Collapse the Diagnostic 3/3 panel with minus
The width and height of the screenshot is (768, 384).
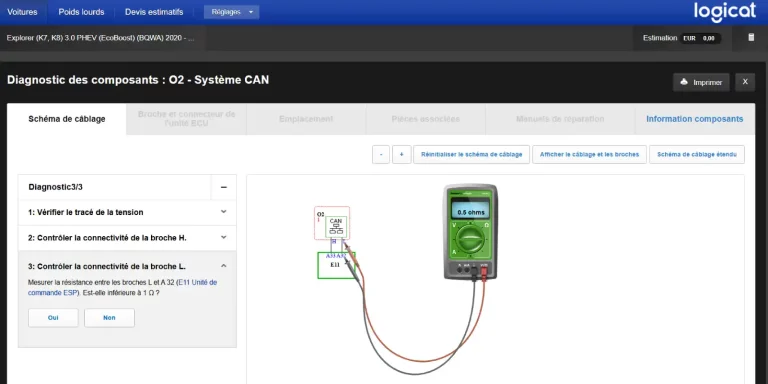(x=224, y=187)
